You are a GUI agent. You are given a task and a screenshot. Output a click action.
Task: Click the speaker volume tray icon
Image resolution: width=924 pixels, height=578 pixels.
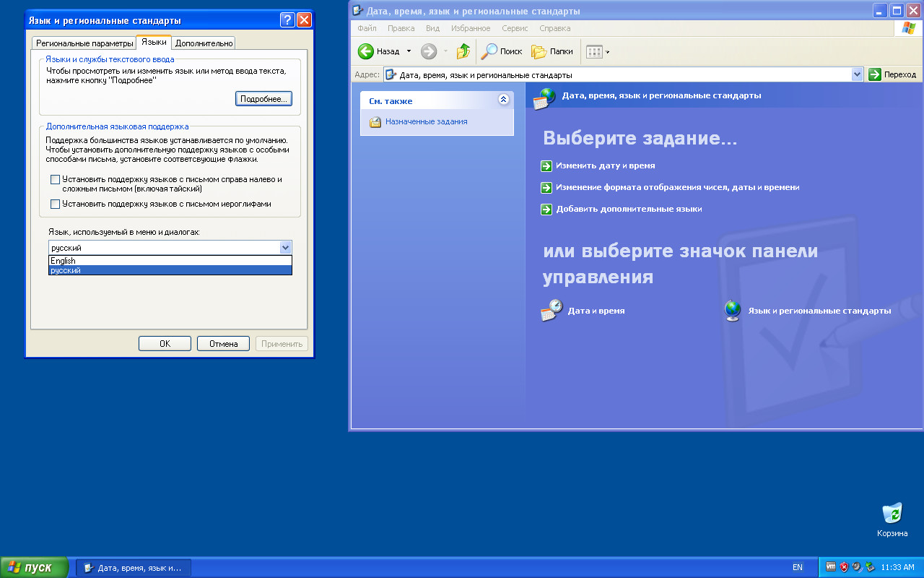pos(857,567)
